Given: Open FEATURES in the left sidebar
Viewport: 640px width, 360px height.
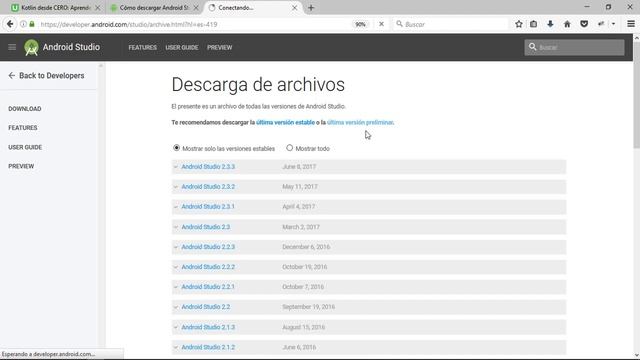Looking at the screenshot, I should click(23, 128).
